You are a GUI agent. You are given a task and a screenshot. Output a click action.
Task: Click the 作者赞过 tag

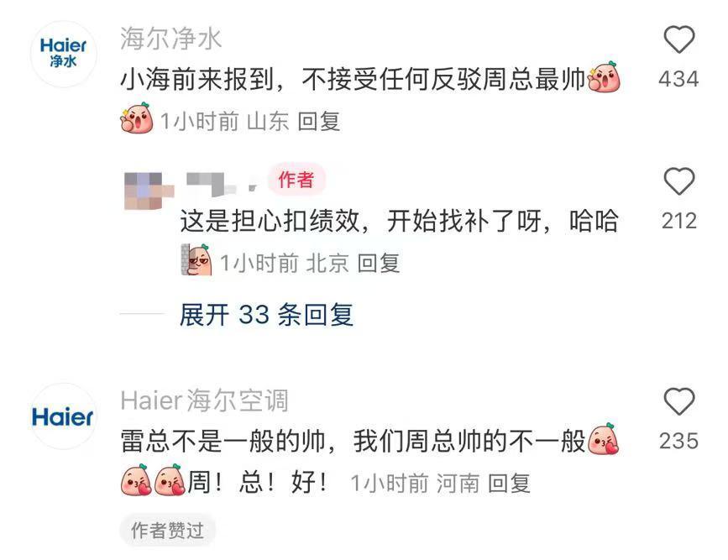tap(167, 531)
